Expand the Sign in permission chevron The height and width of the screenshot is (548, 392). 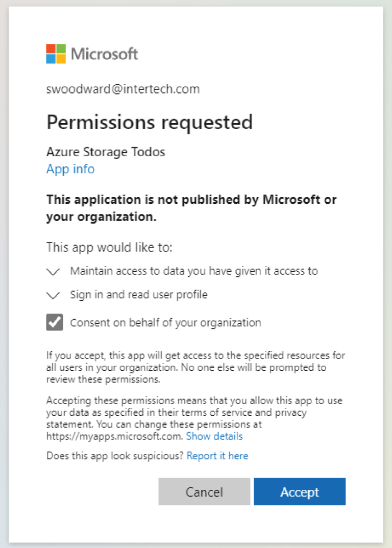click(x=53, y=295)
